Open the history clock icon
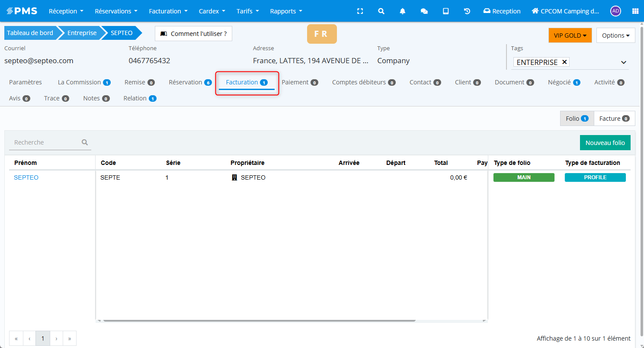644x348 pixels. 467,11
